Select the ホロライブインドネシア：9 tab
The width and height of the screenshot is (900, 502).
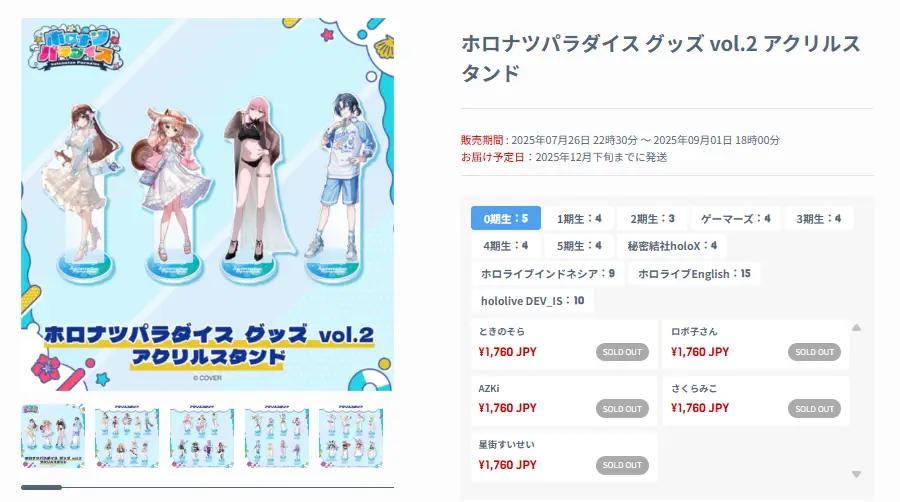(x=548, y=274)
